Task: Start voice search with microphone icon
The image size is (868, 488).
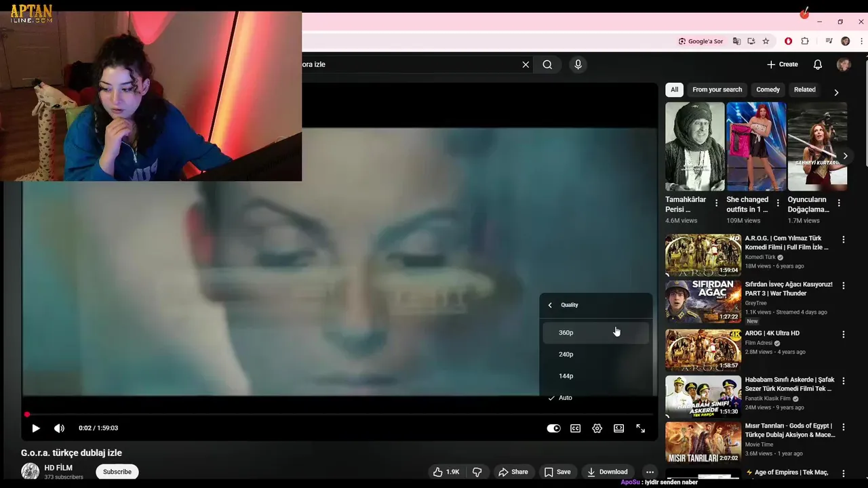Action: pyautogui.click(x=578, y=64)
